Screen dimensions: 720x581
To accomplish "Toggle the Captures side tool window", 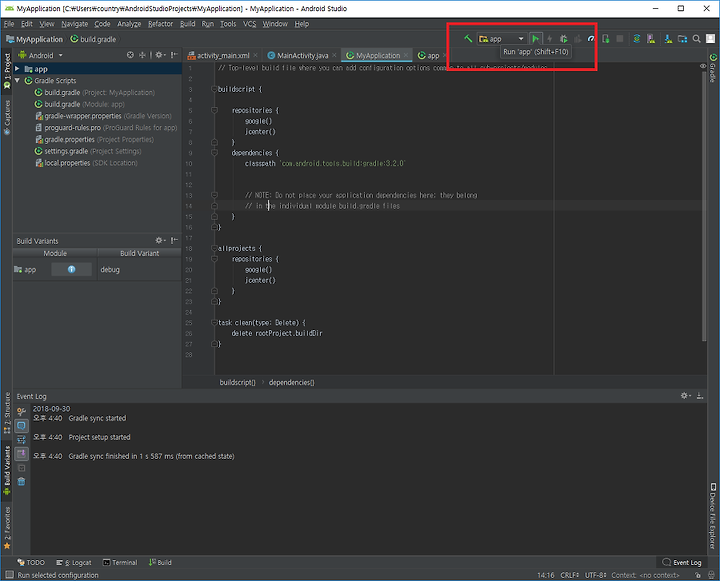I will [x=7, y=118].
